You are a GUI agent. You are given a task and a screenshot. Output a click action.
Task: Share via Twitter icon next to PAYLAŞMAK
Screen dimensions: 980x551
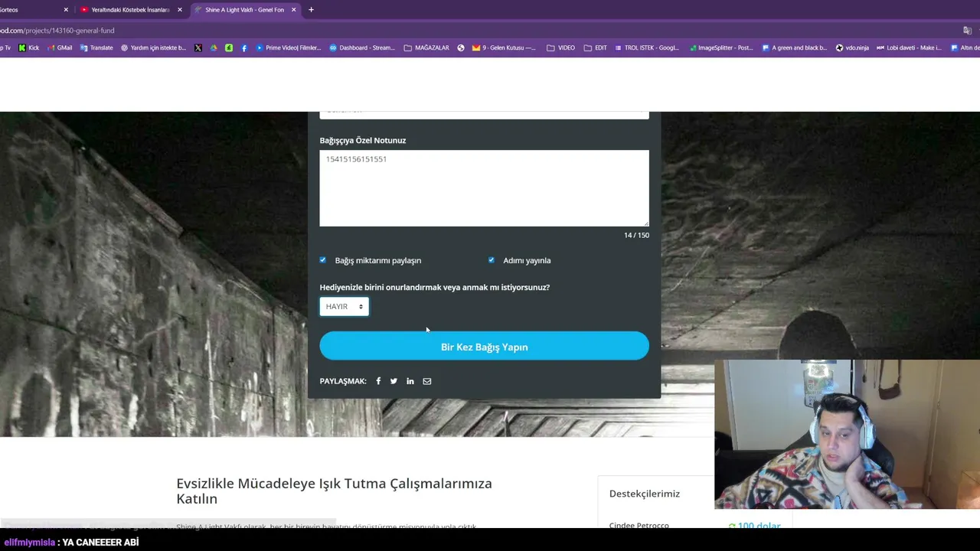click(x=394, y=381)
